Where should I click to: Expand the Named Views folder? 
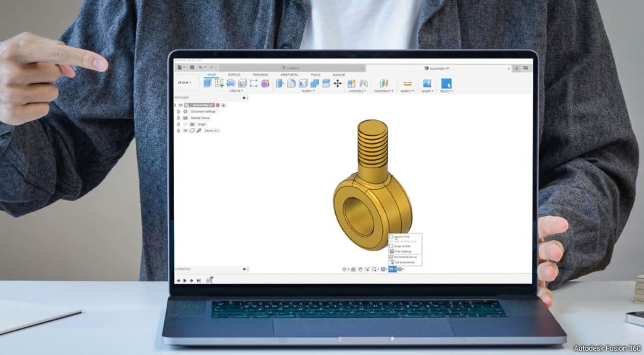click(x=179, y=117)
